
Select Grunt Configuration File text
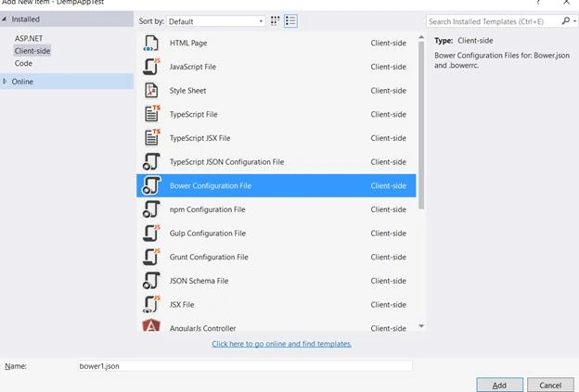(x=209, y=257)
